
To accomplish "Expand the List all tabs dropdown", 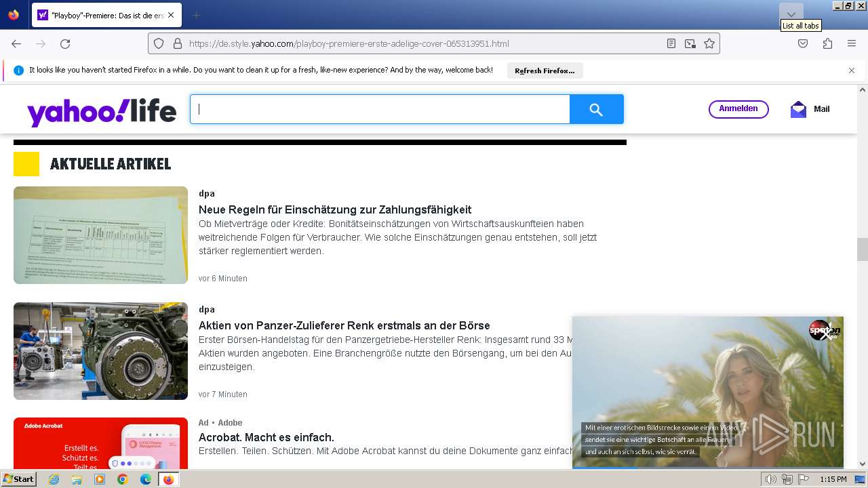I will (x=791, y=14).
